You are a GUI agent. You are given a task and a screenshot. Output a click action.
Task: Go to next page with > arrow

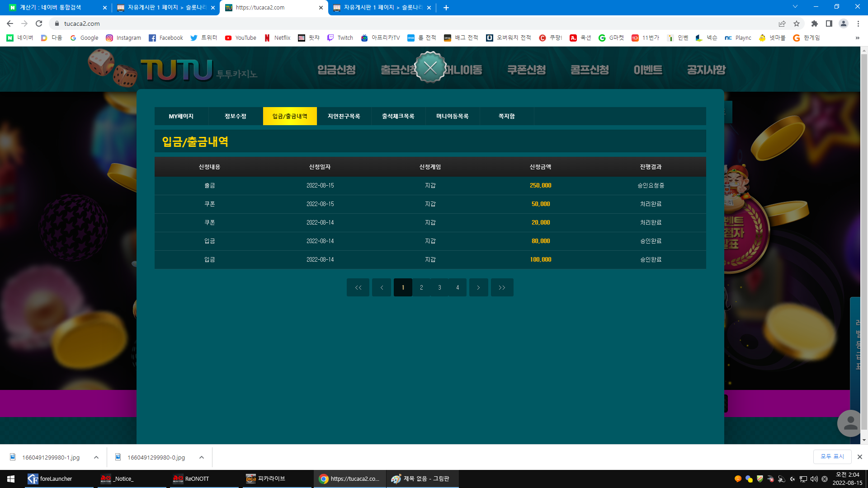point(478,287)
